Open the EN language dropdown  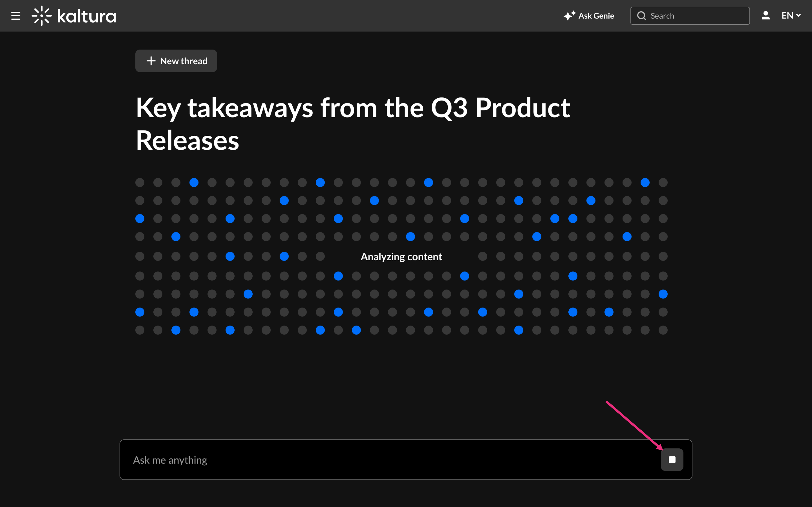point(791,15)
